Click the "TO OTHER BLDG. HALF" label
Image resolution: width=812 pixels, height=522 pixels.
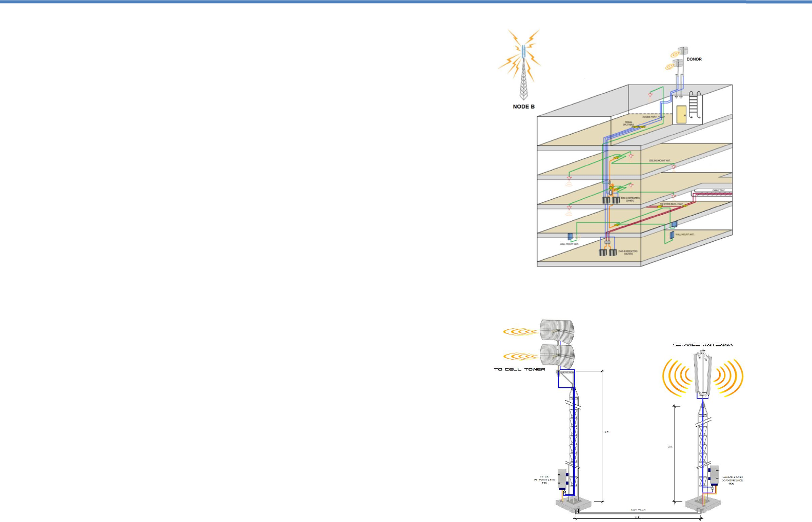click(x=671, y=204)
